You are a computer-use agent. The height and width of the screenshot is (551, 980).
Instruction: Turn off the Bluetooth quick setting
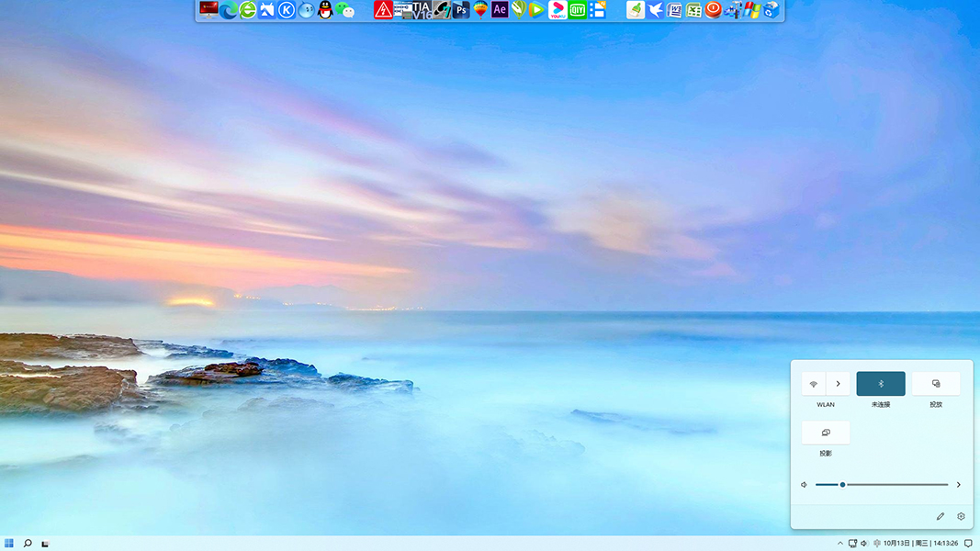coord(881,384)
